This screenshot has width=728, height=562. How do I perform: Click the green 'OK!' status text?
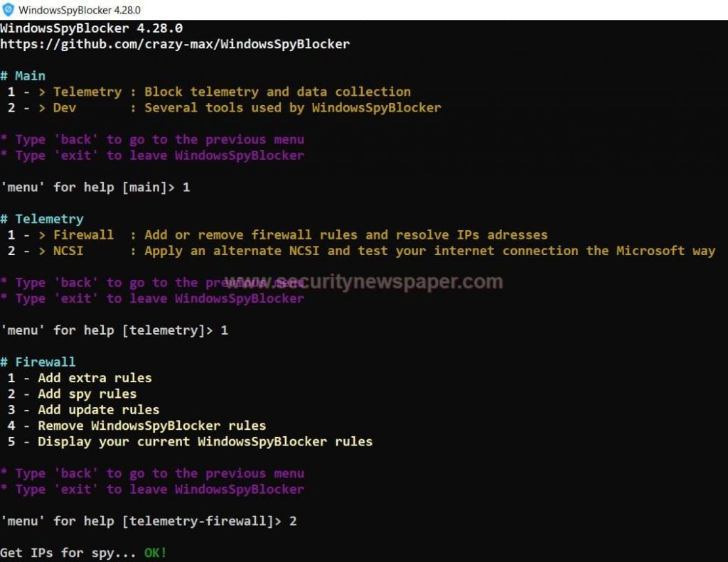point(156,553)
